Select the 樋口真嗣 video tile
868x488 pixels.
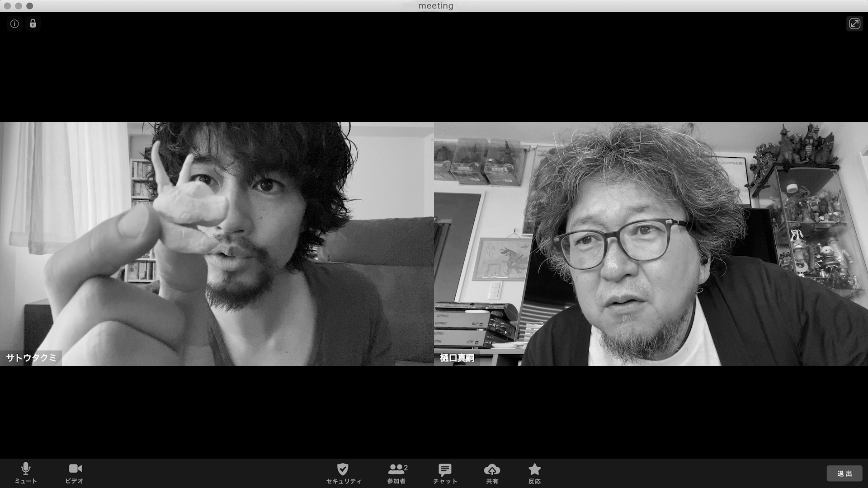[x=651, y=244]
